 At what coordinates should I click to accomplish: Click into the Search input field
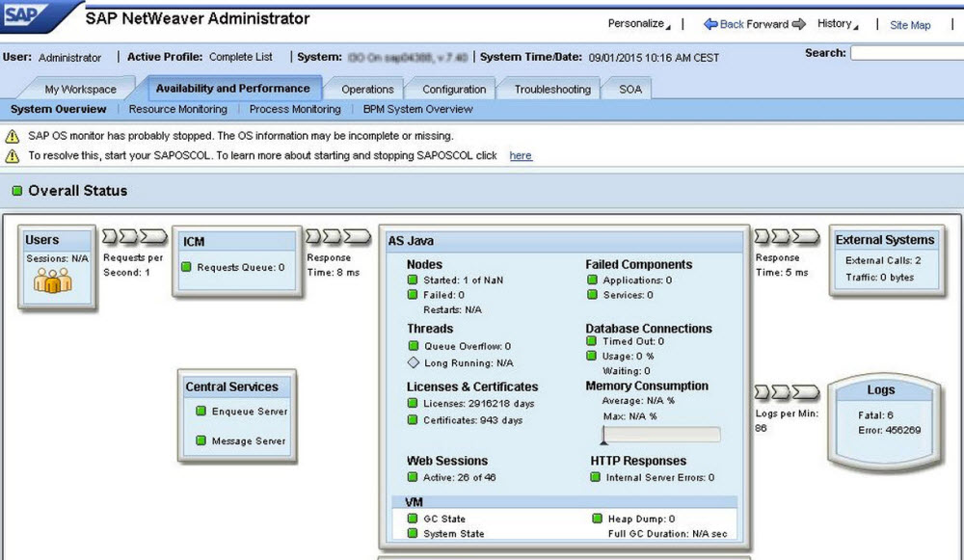click(x=907, y=53)
